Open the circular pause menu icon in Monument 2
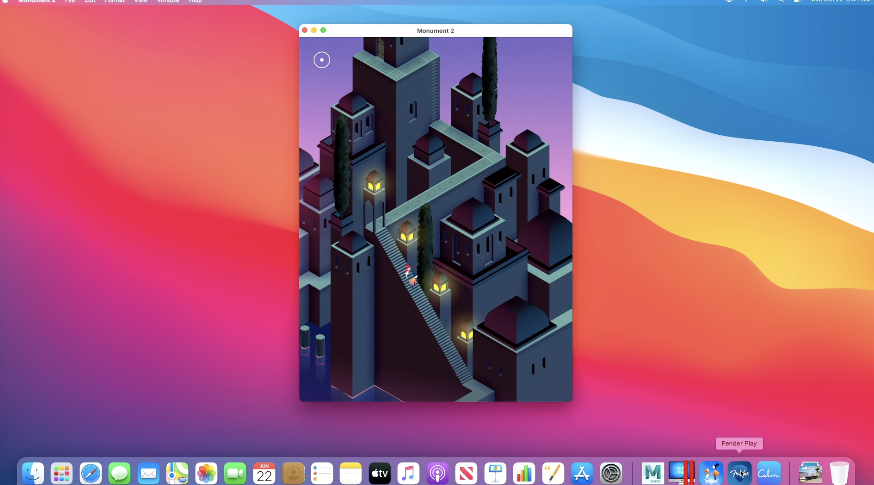This screenshot has height=485, width=874. pos(322,60)
